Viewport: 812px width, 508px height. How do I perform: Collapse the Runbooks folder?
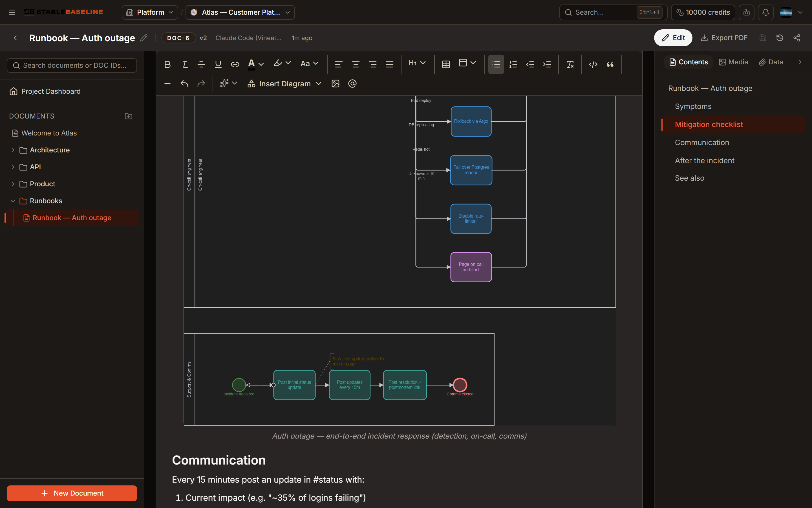[x=13, y=201]
